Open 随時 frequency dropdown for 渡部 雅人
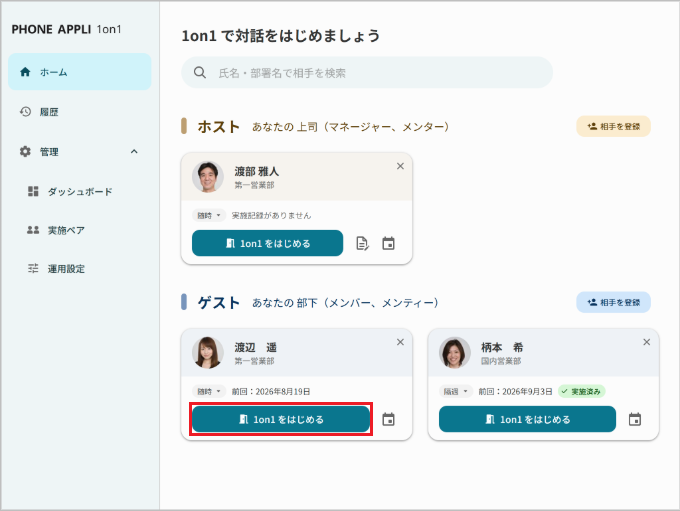This screenshot has height=511, width=680. tap(209, 216)
